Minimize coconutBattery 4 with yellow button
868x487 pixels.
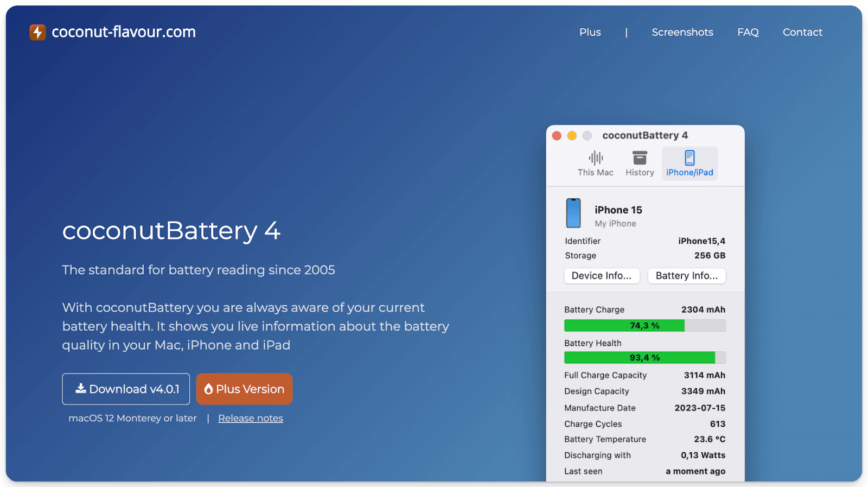(x=572, y=136)
